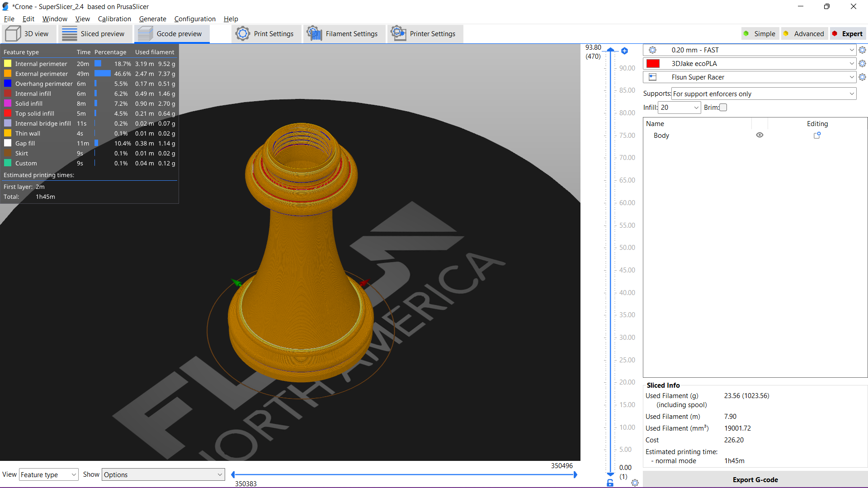Toggle Overhang perimeter blue swatch
Screen dimensions: 868x488
[8, 84]
